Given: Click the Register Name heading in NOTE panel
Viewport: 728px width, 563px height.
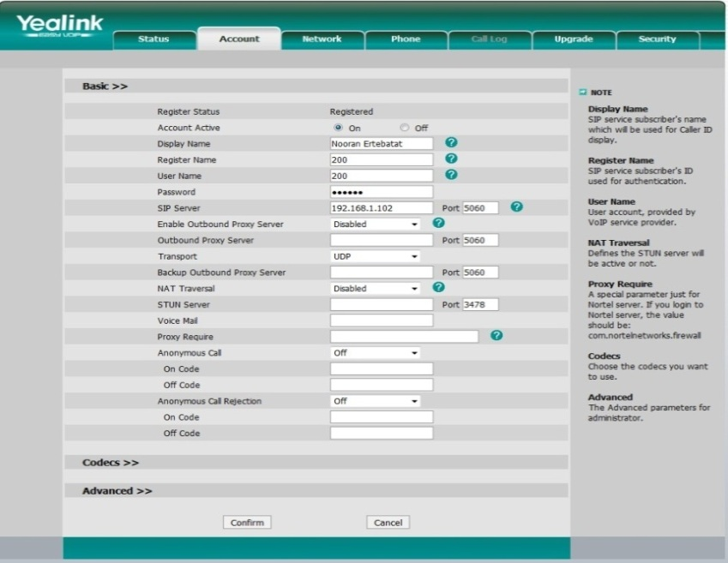Looking at the screenshot, I should pos(621,160).
